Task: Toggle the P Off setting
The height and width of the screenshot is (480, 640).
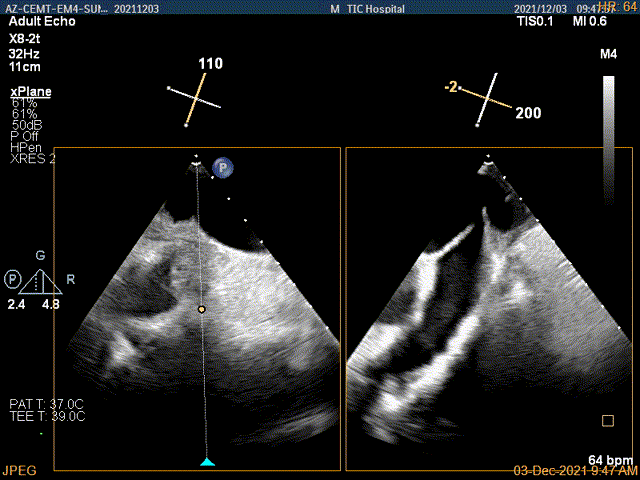Action: (x=27, y=136)
